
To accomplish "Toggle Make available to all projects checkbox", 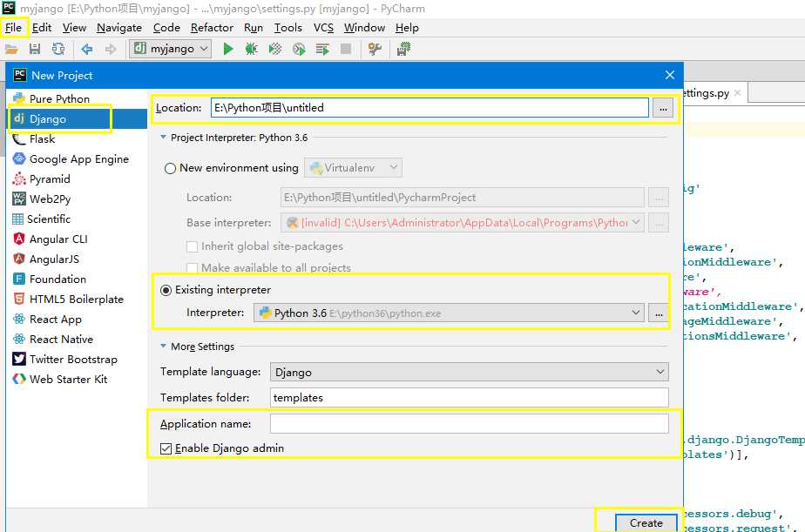I will [x=192, y=267].
